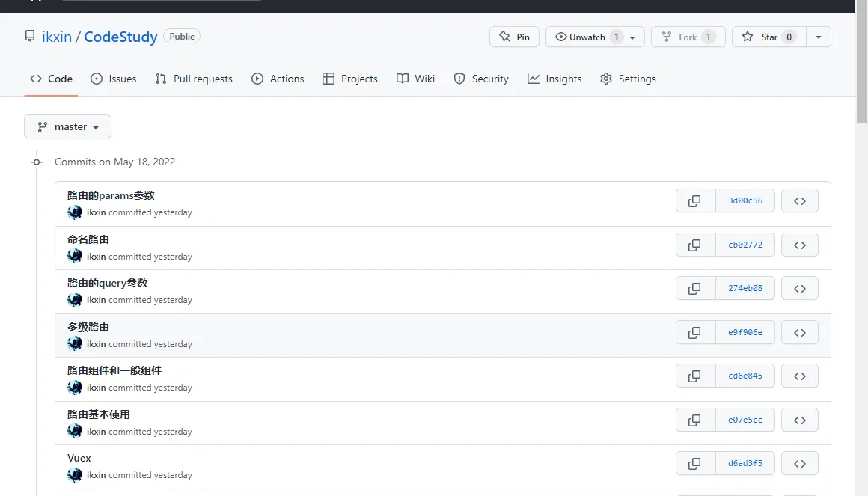Browse repository at commit cb02772
Screen dimensions: 868x496
click(800, 245)
